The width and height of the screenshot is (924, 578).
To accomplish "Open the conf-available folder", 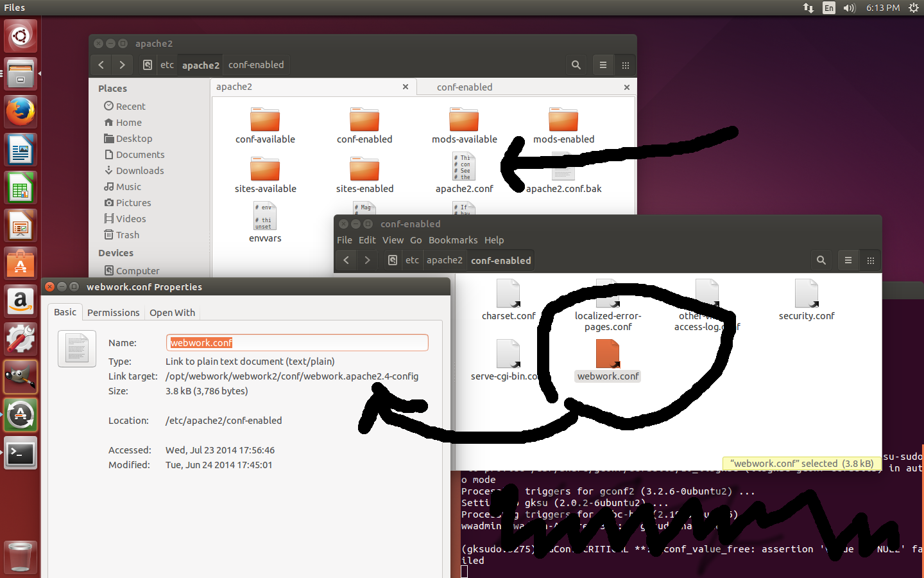I will [x=265, y=126].
